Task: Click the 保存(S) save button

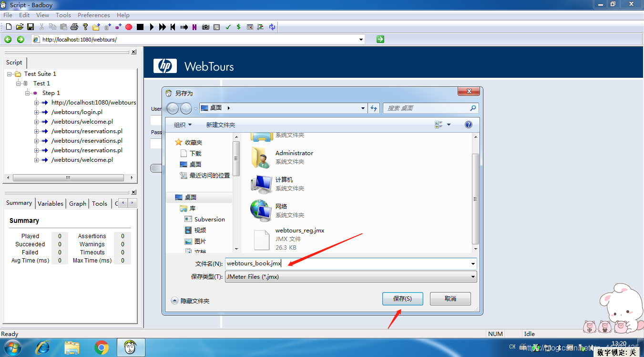Action: 403,299
